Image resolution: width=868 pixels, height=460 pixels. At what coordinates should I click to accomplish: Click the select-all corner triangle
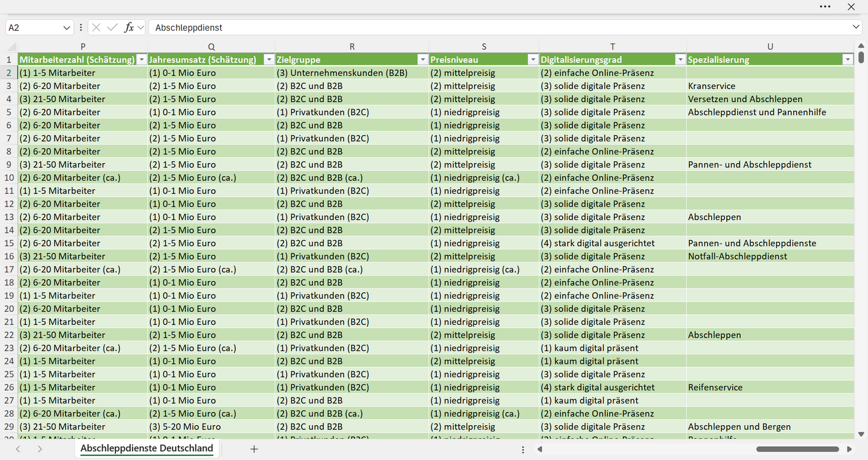tap(11, 47)
